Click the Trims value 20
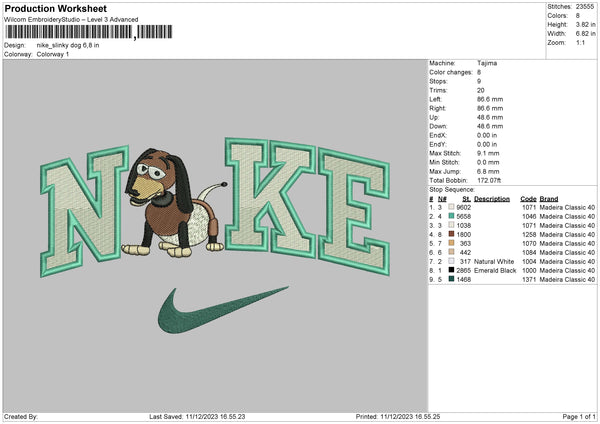 [x=481, y=90]
